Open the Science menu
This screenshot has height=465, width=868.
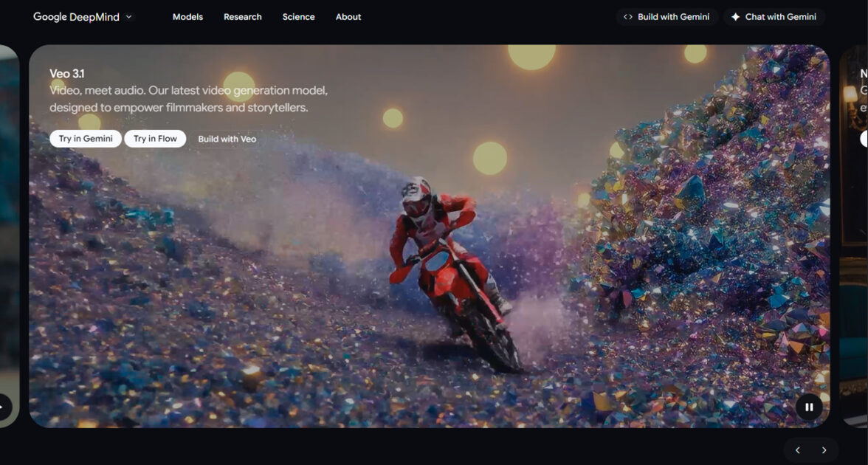(298, 16)
